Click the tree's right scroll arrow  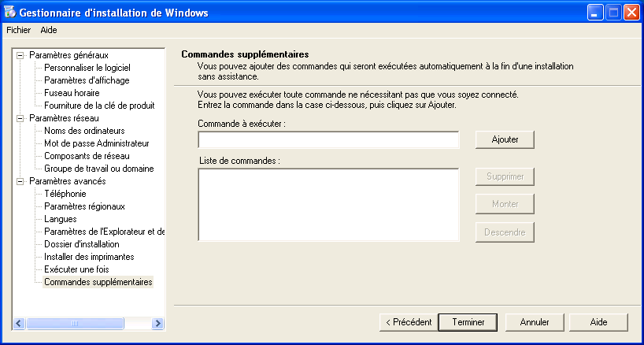[157, 323]
